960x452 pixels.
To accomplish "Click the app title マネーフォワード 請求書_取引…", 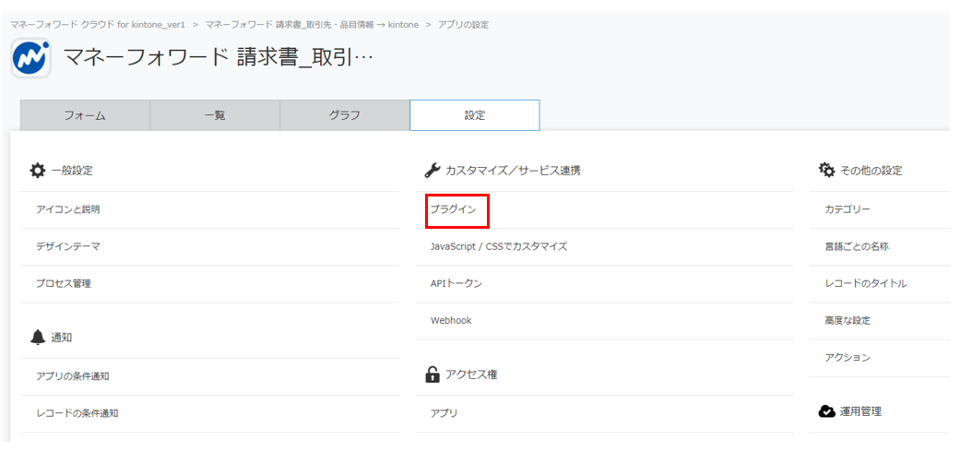I will click(x=219, y=59).
